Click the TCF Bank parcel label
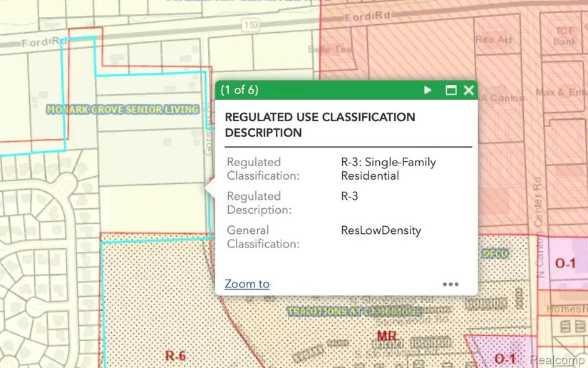 pyautogui.click(x=564, y=36)
